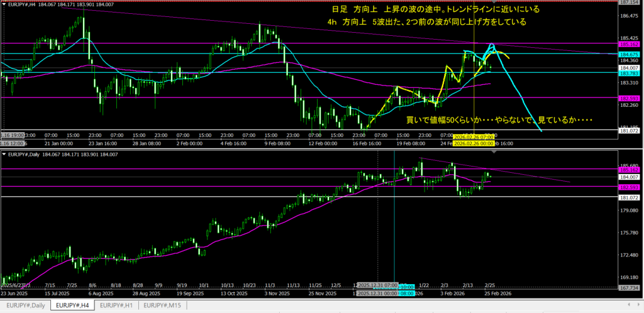644x313 pixels.
Task: Select the EURJPY#,H4 tab
Action: [x=71, y=305]
